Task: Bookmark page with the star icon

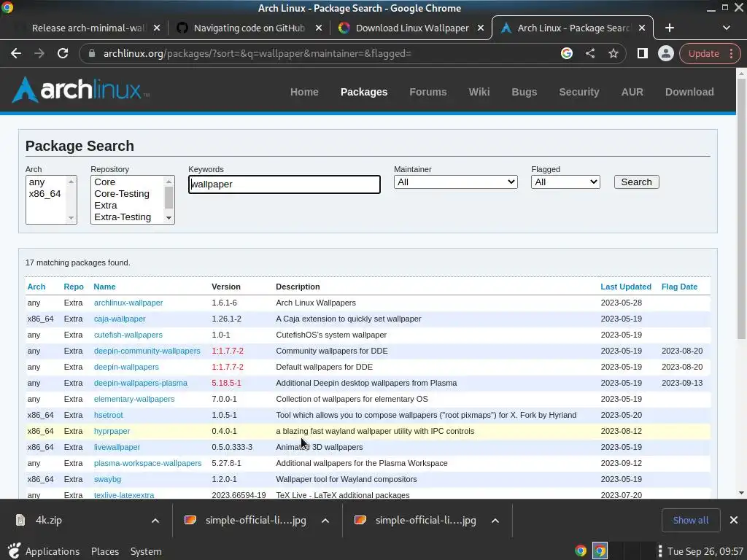Action: pos(613,53)
